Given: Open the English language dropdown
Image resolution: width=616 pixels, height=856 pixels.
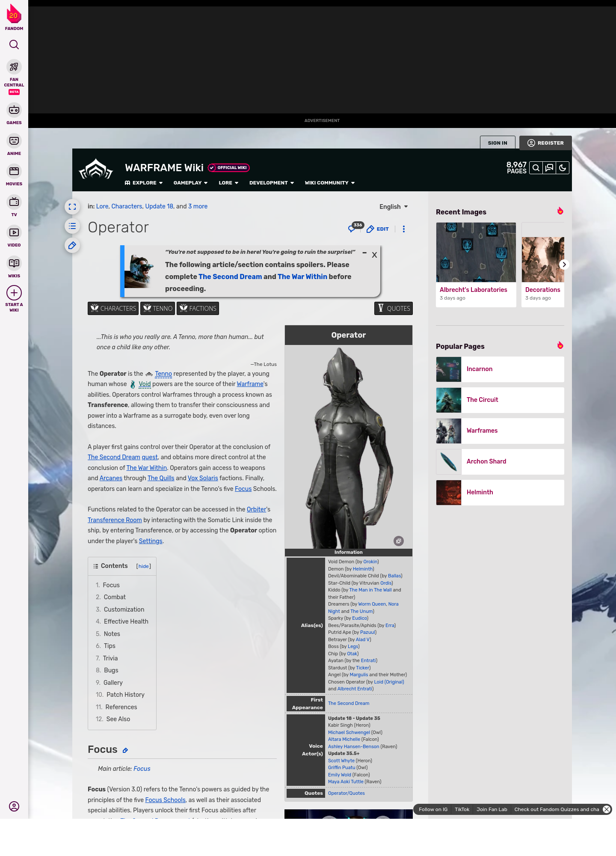Looking at the screenshot, I should (394, 207).
